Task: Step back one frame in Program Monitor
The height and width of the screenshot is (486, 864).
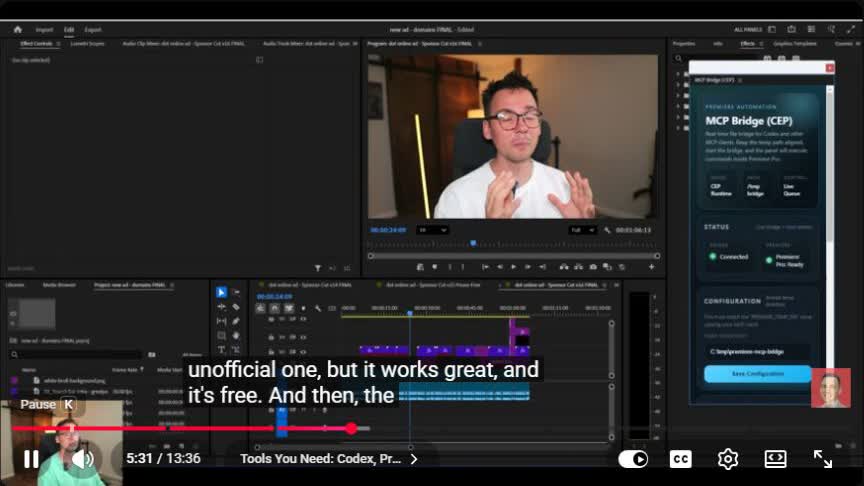Action: point(500,267)
